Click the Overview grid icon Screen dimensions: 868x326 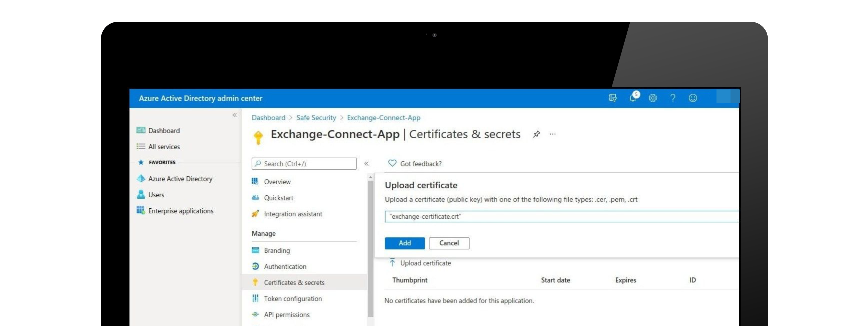coord(255,181)
